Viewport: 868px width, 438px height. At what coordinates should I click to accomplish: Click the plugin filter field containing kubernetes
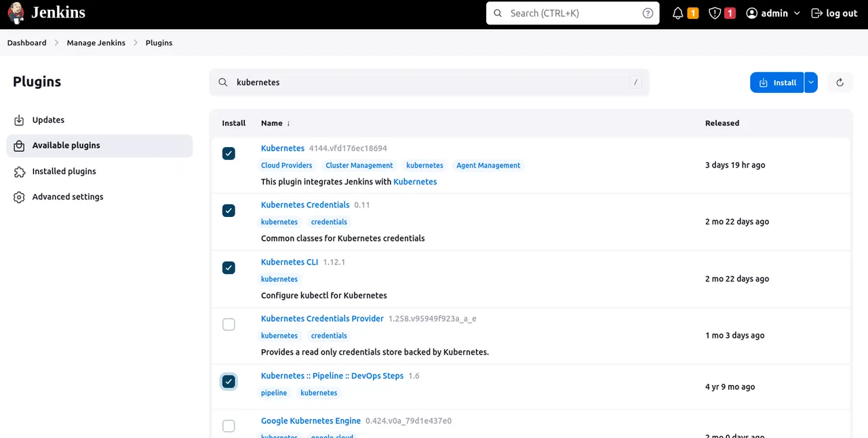click(x=429, y=83)
